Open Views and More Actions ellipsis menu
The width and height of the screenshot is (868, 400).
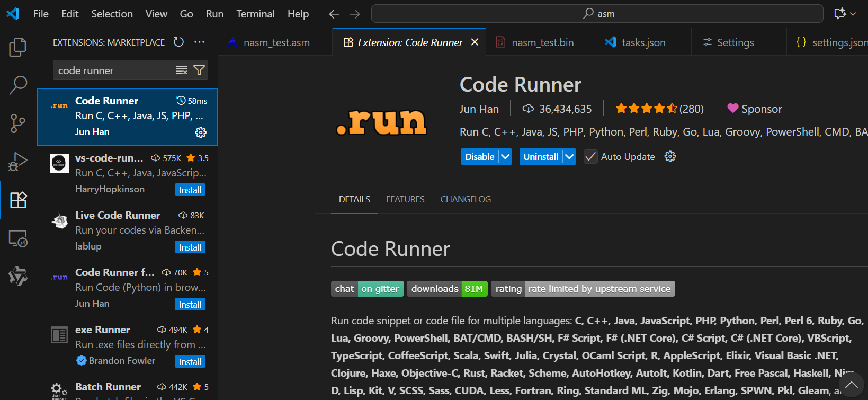[x=200, y=42]
